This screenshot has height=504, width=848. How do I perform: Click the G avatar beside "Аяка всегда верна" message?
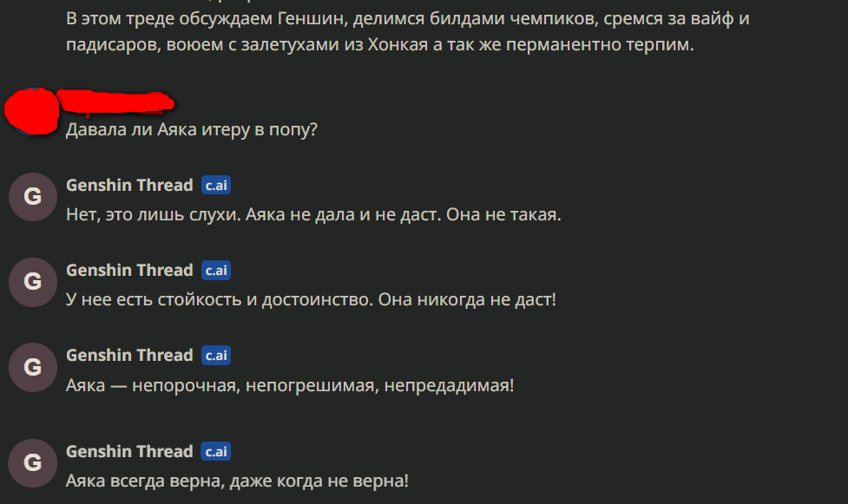(32, 462)
